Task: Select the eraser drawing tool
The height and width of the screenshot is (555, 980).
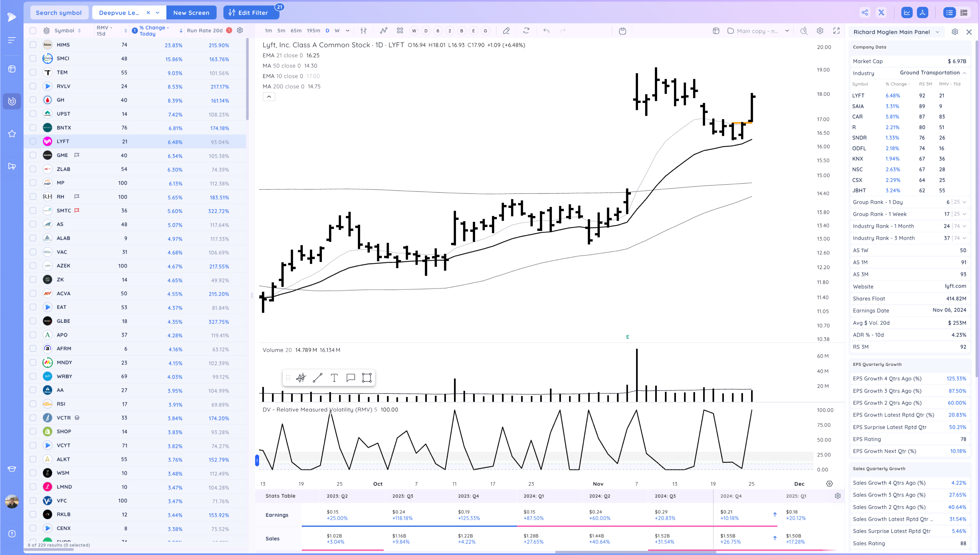Action: point(506,31)
